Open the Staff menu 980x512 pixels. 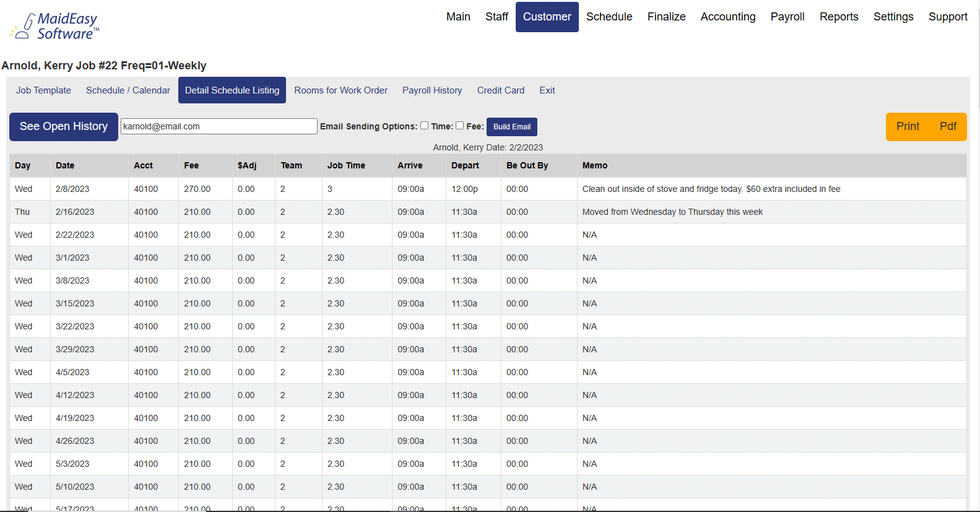pyautogui.click(x=497, y=17)
